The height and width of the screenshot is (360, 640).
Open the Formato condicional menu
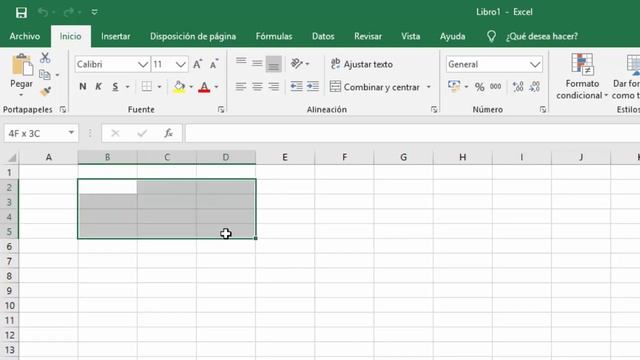coord(582,77)
